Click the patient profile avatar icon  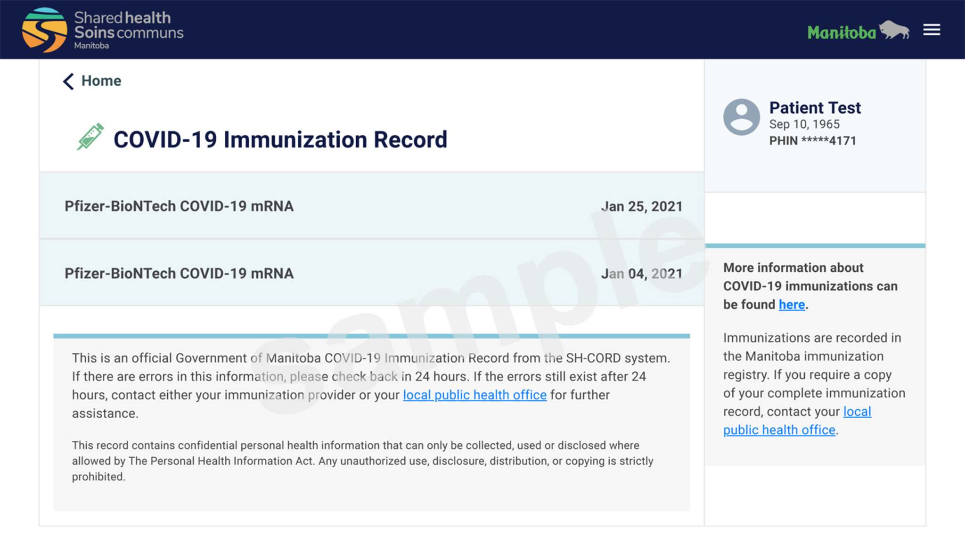click(740, 117)
